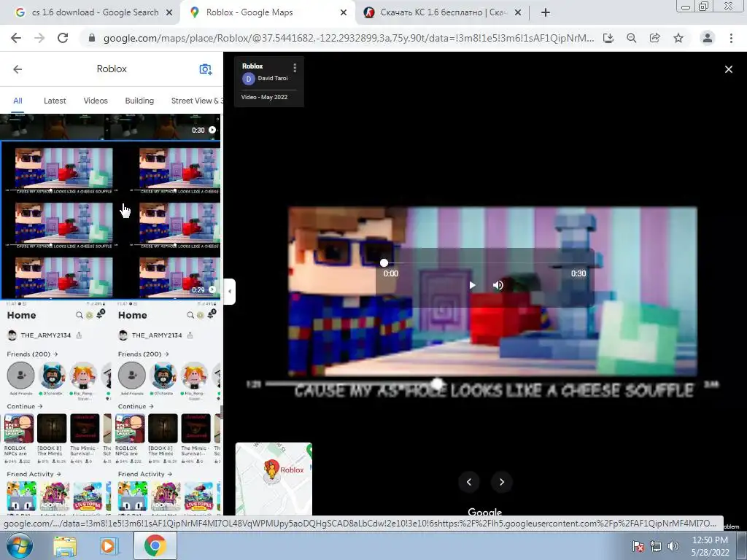747x560 pixels.
Task: Open the Action Center flag icon
Action: 638,546
